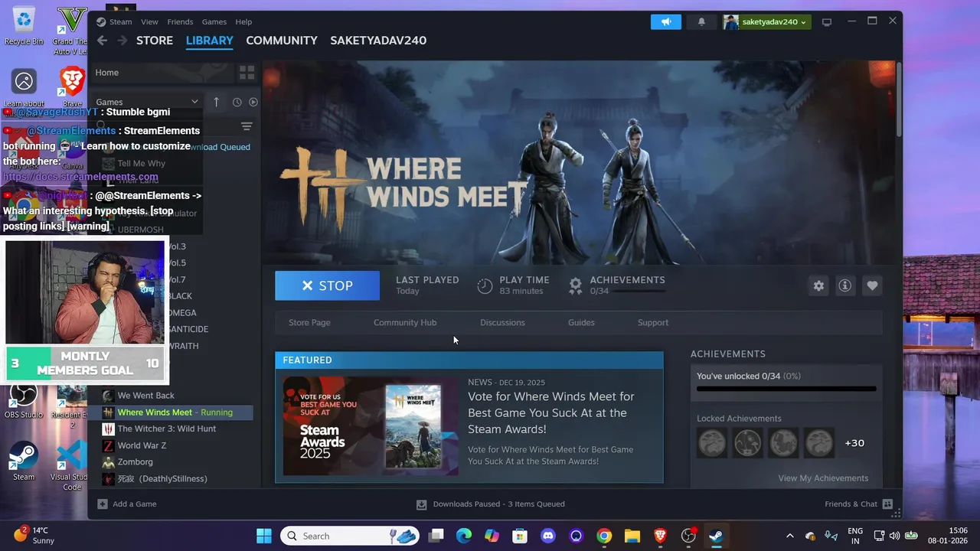The width and height of the screenshot is (980, 551).
Task: Switch Steam to Big Picture mode icon
Action: pyautogui.click(x=827, y=22)
